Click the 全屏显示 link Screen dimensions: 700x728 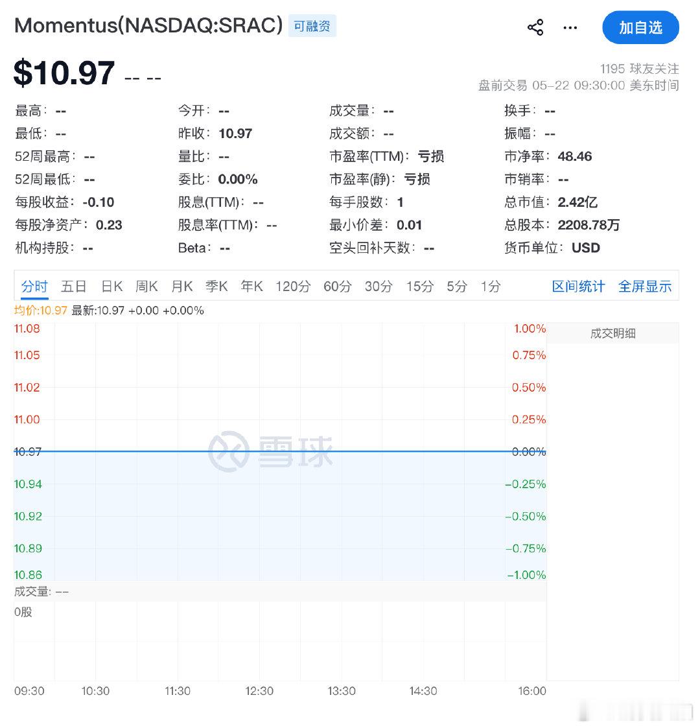click(645, 287)
